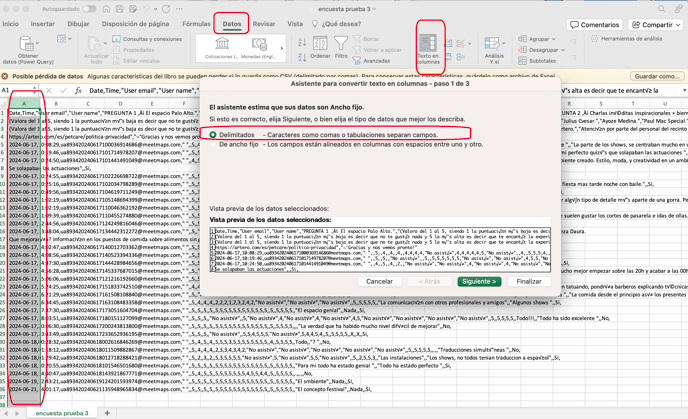Select column B header
This screenshot has height=419, width=688.
(56, 104)
